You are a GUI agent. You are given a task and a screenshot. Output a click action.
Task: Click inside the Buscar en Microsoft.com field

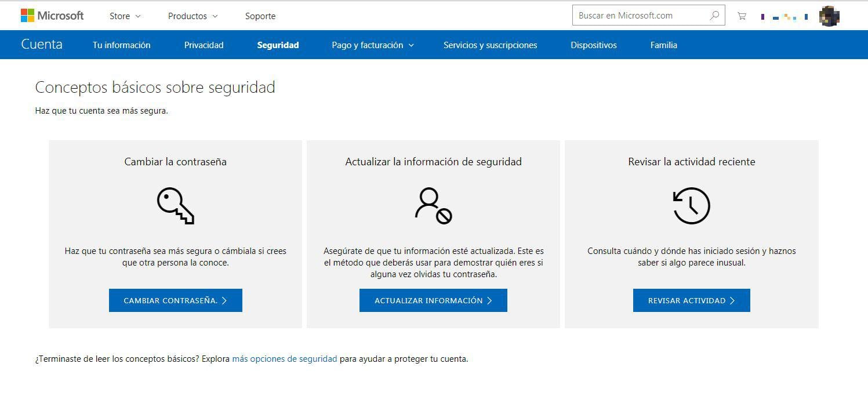pos(638,15)
